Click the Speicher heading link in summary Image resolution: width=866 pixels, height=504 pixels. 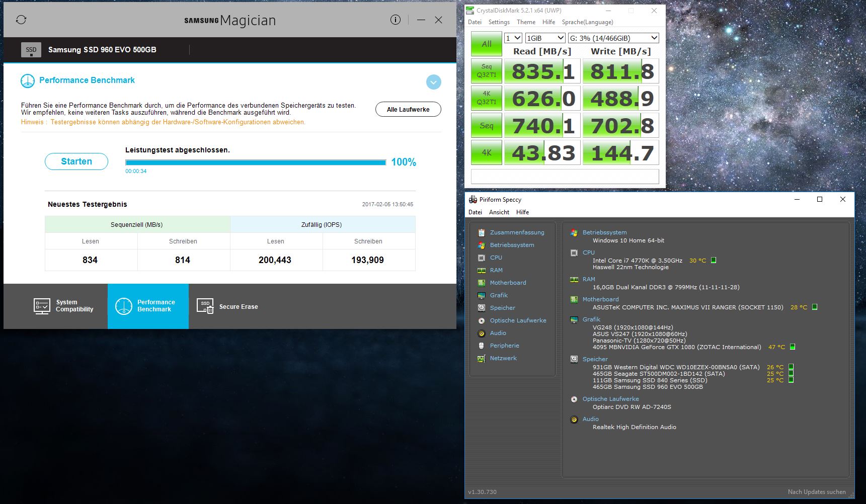pyautogui.click(x=595, y=359)
